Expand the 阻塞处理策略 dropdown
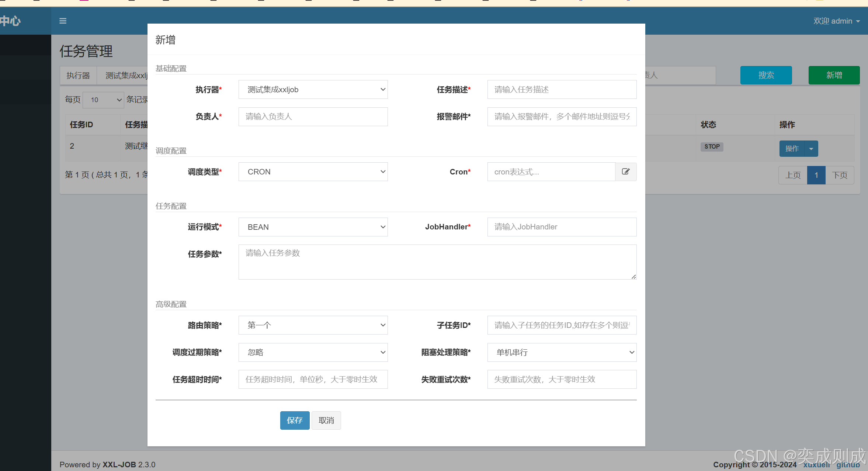Screen dimensions: 868x471 (562, 352)
